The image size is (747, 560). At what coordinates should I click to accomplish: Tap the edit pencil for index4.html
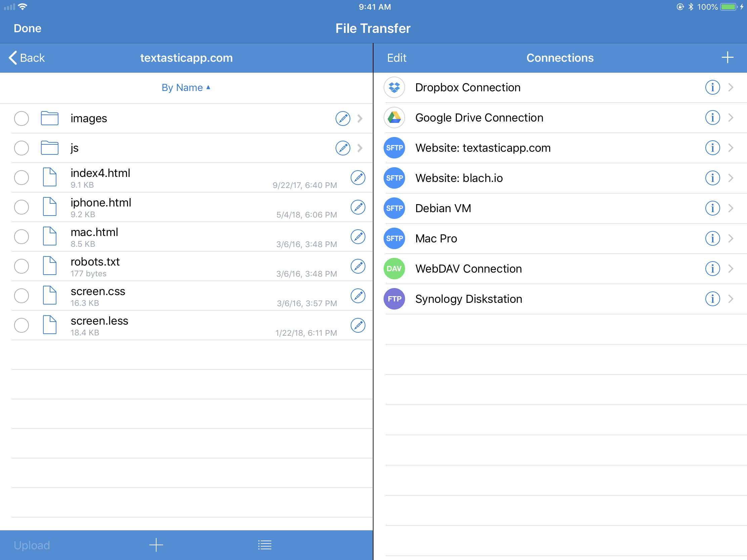tap(358, 178)
